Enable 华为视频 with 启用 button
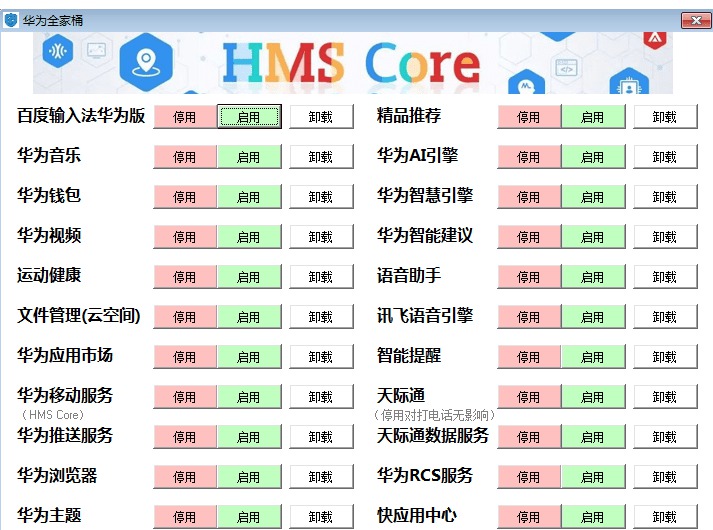 pos(249,237)
